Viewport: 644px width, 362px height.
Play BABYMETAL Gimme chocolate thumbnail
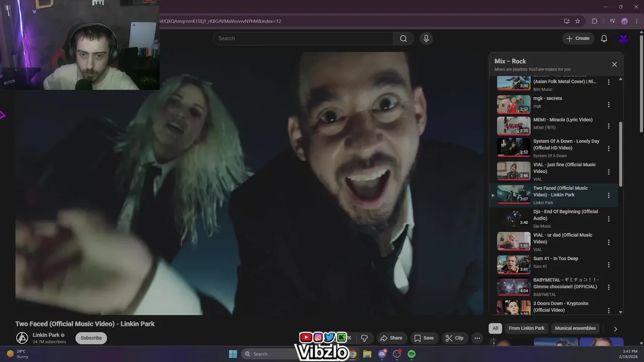tap(514, 287)
